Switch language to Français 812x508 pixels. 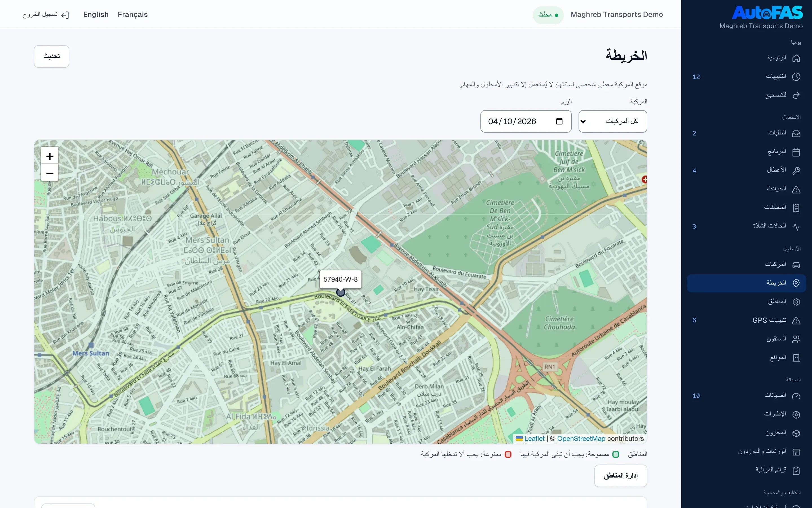point(133,14)
